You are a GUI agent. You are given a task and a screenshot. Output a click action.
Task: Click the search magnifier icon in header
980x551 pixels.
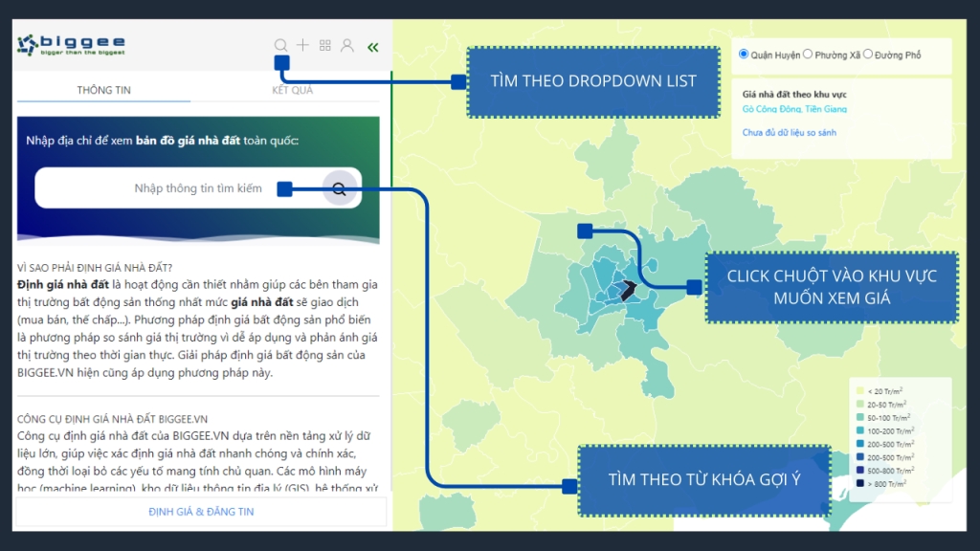(x=280, y=45)
